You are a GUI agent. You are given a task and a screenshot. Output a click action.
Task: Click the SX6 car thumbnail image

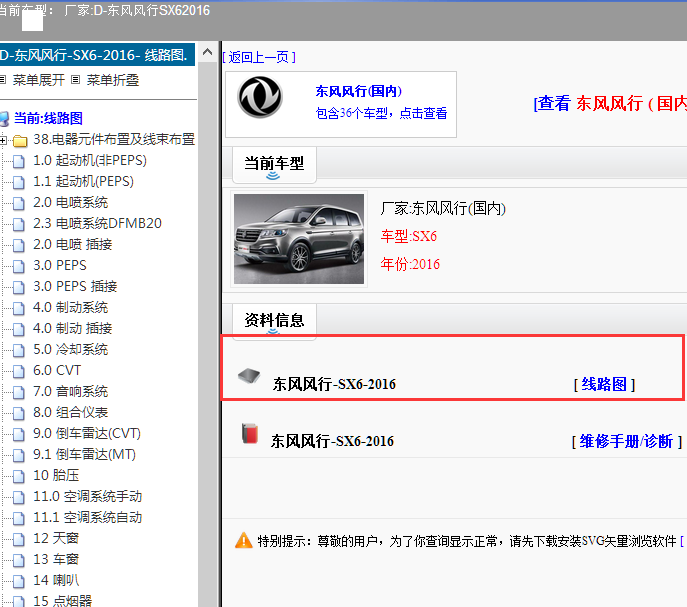(x=299, y=239)
